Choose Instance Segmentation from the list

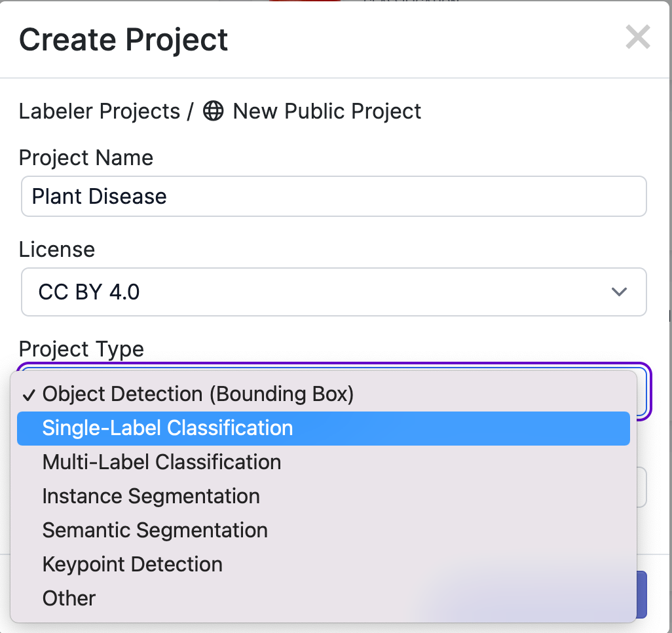(x=151, y=496)
